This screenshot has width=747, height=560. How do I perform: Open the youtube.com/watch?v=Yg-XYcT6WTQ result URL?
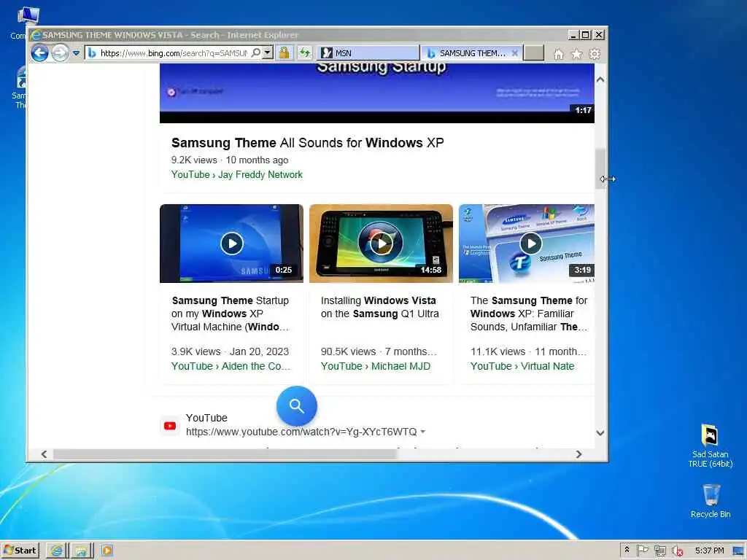(301, 432)
